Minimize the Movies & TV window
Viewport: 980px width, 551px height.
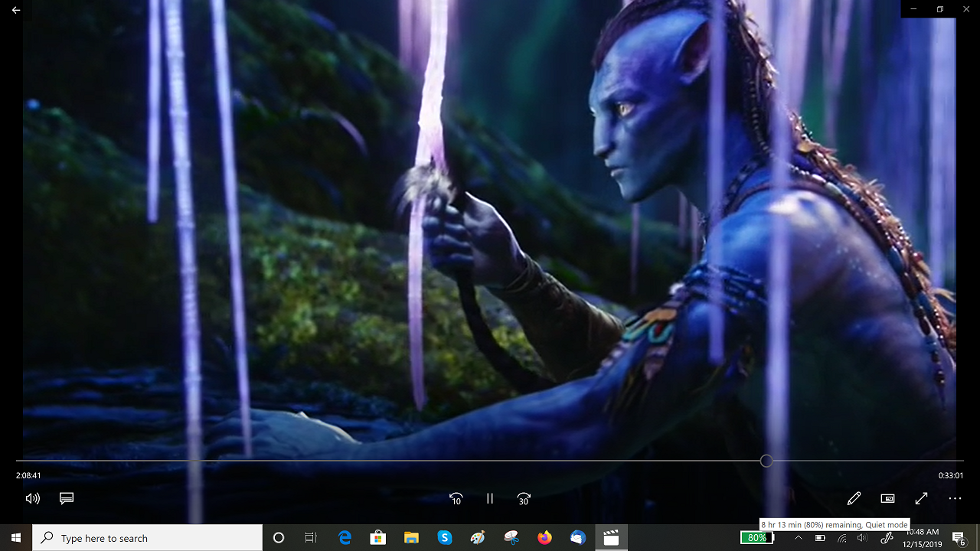[x=913, y=9]
